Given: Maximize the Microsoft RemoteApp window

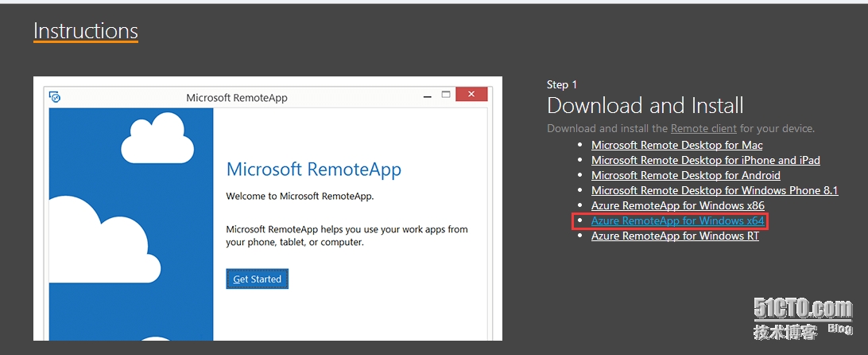Looking at the screenshot, I should click(446, 94).
